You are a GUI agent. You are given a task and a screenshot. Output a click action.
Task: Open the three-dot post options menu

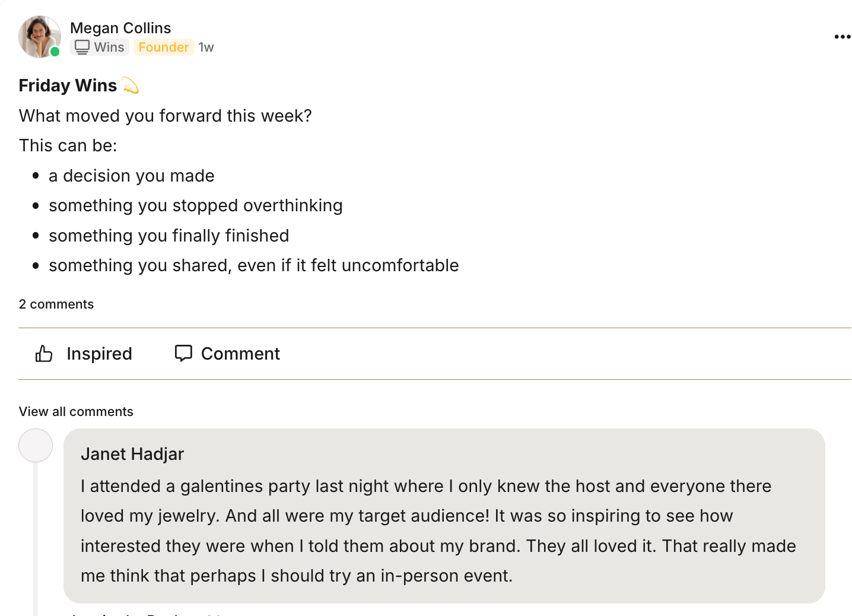click(842, 36)
